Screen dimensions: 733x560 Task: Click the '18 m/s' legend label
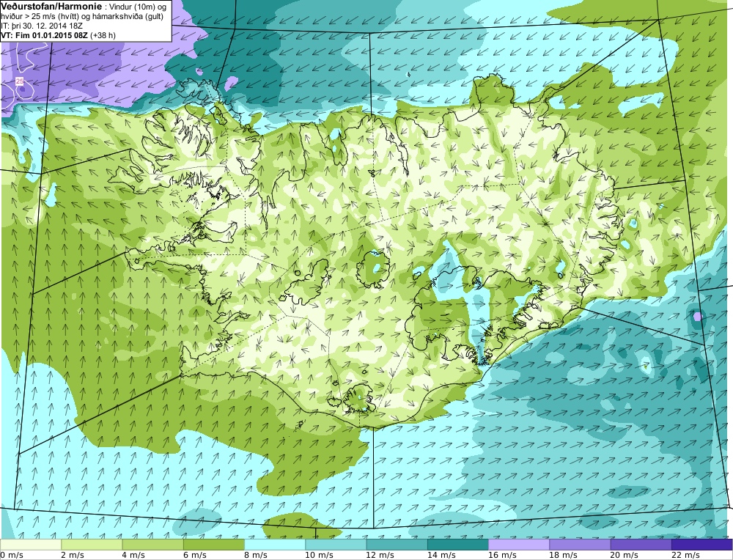pyautogui.click(x=563, y=555)
